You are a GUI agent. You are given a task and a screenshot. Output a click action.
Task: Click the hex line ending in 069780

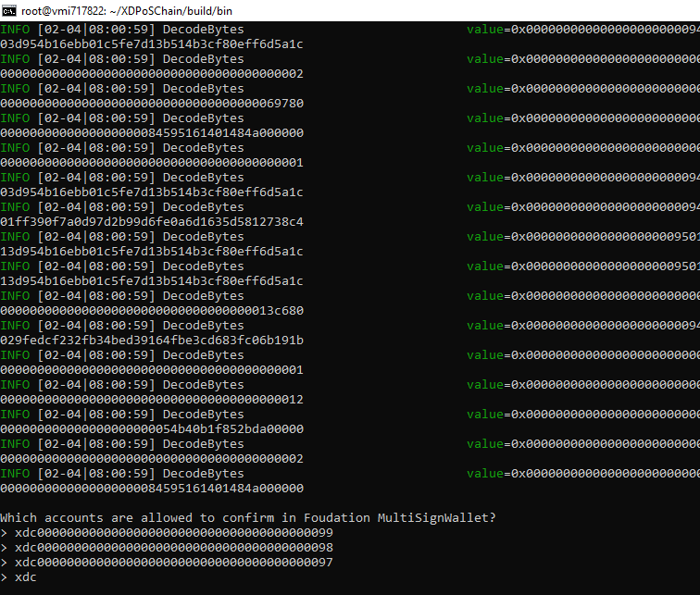[152, 103]
